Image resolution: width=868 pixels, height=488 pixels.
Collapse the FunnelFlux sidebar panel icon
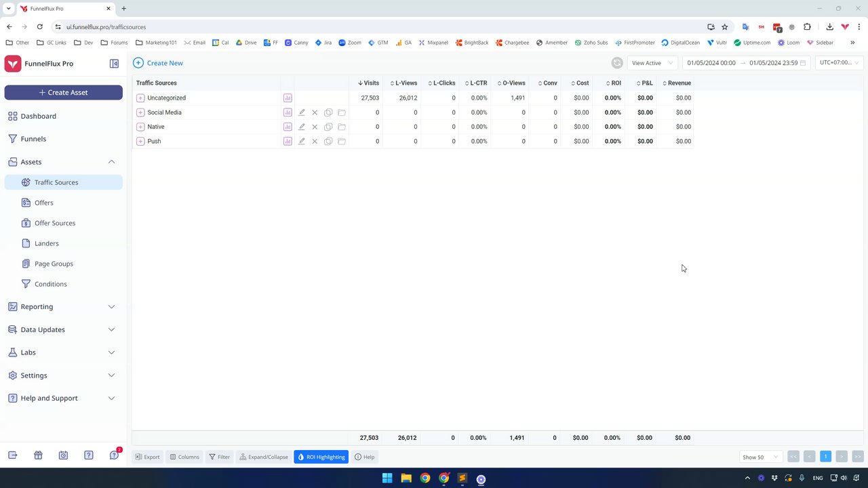point(114,64)
